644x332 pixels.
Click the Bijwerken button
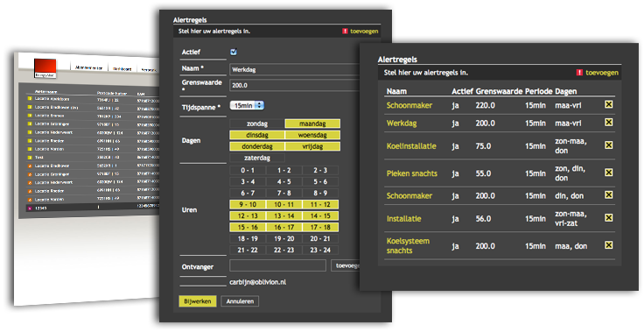pyautogui.click(x=198, y=301)
